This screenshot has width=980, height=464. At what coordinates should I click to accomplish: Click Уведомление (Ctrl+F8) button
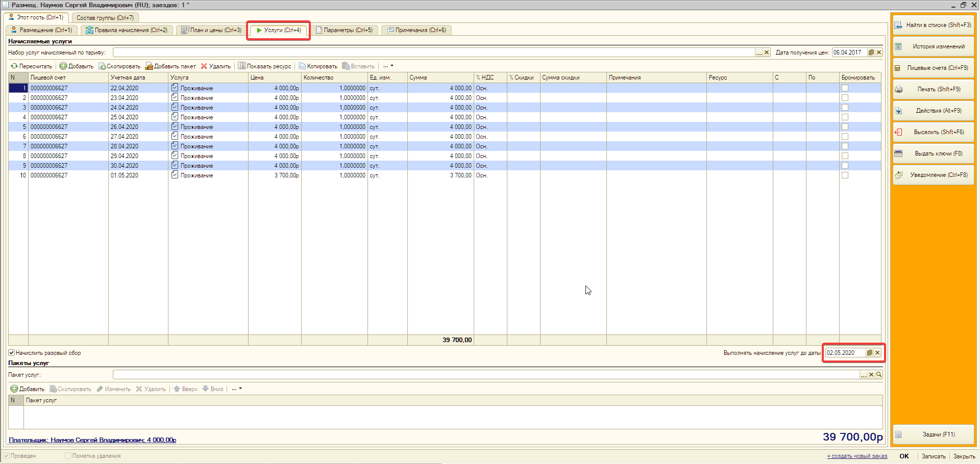click(933, 175)
